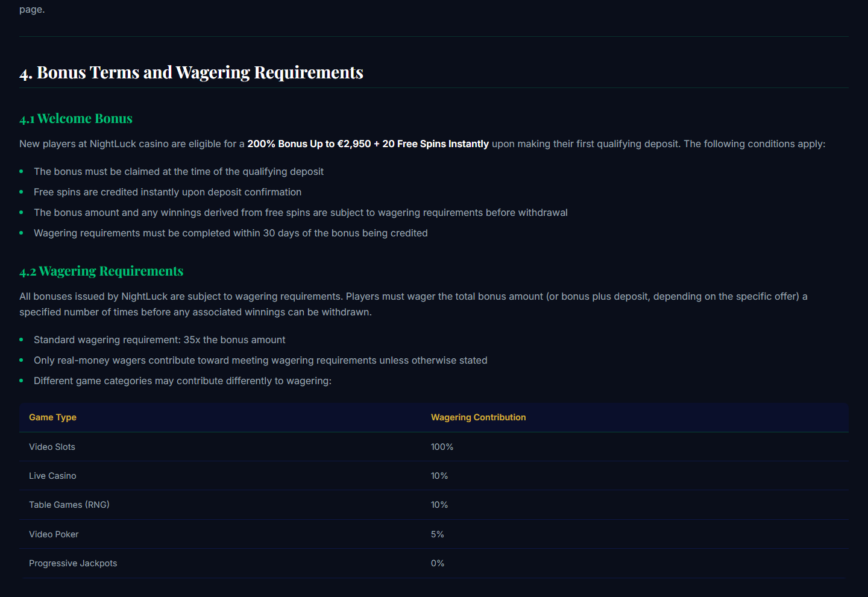Click the "4.2 Wagering Requirements" subheading

(x=101, y=271)
